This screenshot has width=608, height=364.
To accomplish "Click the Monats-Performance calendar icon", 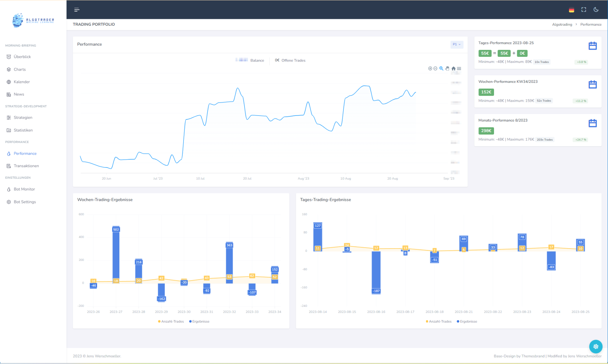I will tap(592, 123).
